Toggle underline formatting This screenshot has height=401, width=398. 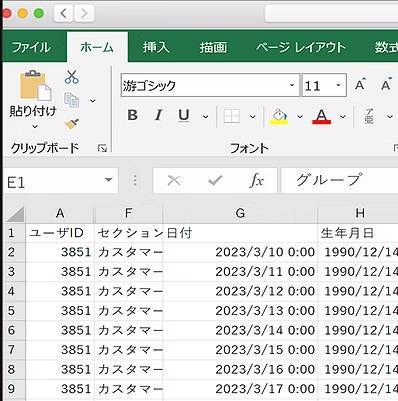184,116
